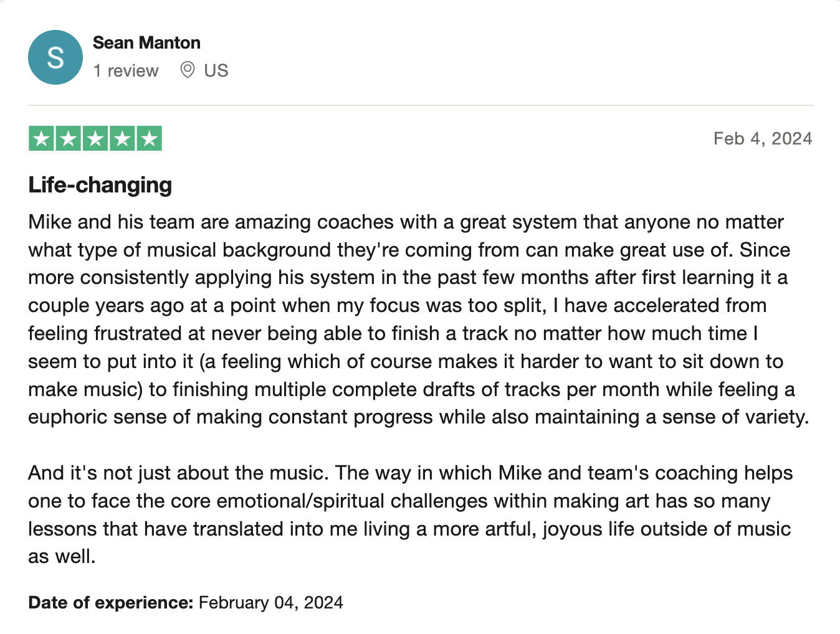Click the divider line under reviewer info

pyautogui.click(x=420, y=105)
